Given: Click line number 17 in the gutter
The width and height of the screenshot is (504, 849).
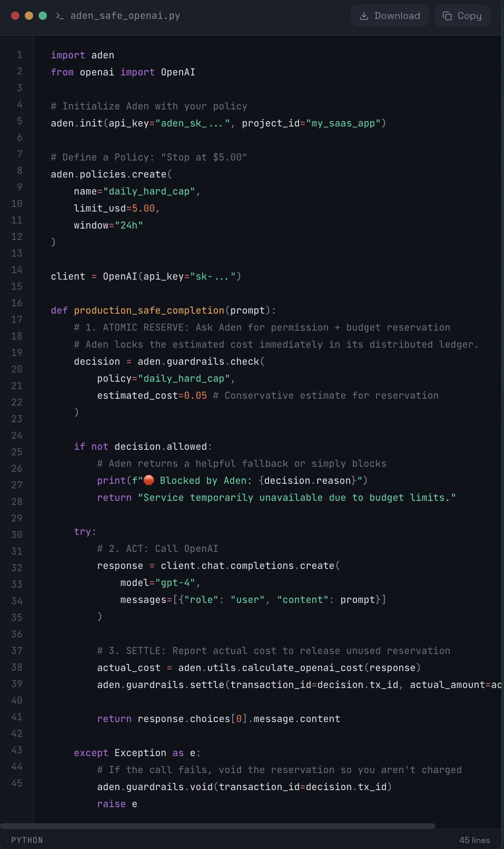Looking at the screenshot, I should click(17, 320).
